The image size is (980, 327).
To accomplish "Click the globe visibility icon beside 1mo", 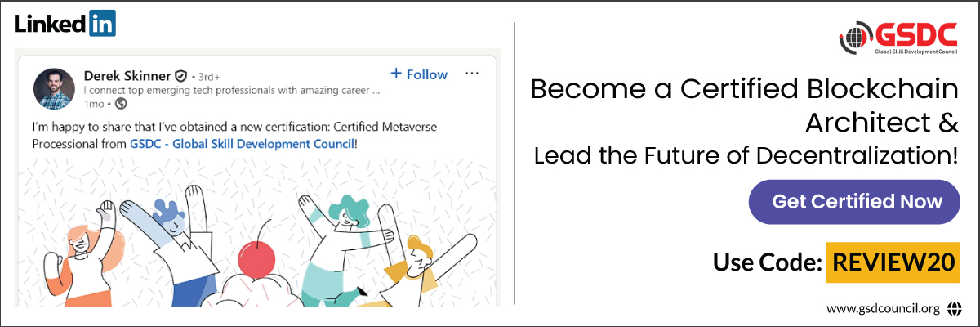I will tap(121, 104).
